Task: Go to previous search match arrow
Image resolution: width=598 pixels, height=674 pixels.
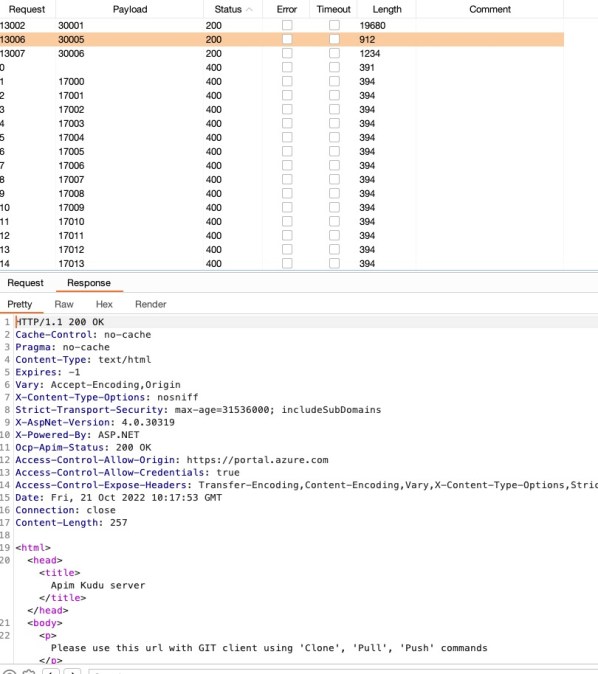Action: (51, 672)
